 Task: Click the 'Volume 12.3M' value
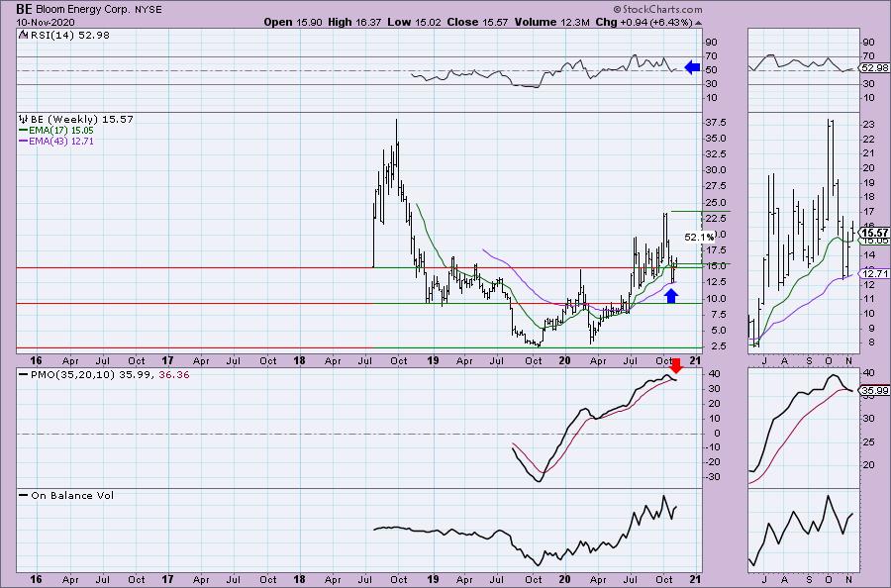(552, 22)
